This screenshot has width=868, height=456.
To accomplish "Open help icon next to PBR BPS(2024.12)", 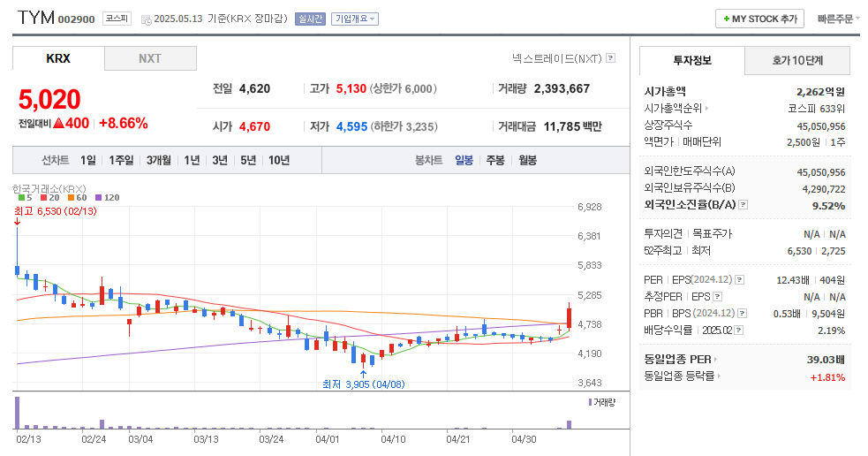I will point(743,314).
